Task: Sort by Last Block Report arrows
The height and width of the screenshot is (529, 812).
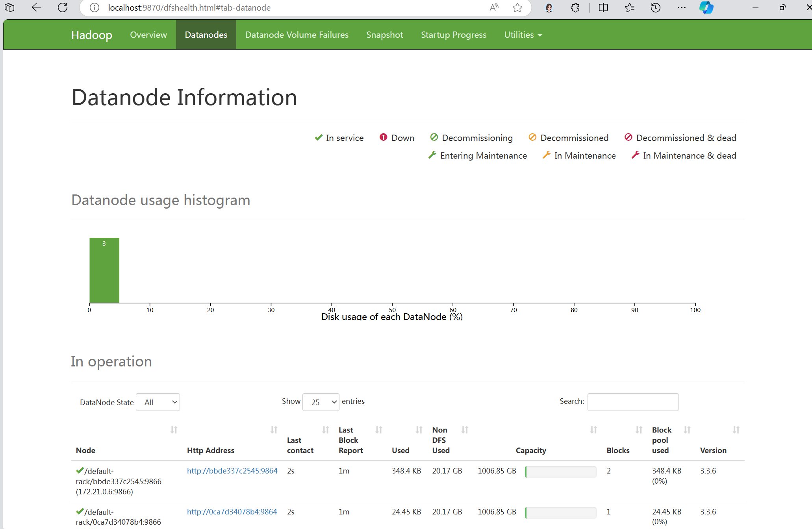Action: [x=379, y=430]
